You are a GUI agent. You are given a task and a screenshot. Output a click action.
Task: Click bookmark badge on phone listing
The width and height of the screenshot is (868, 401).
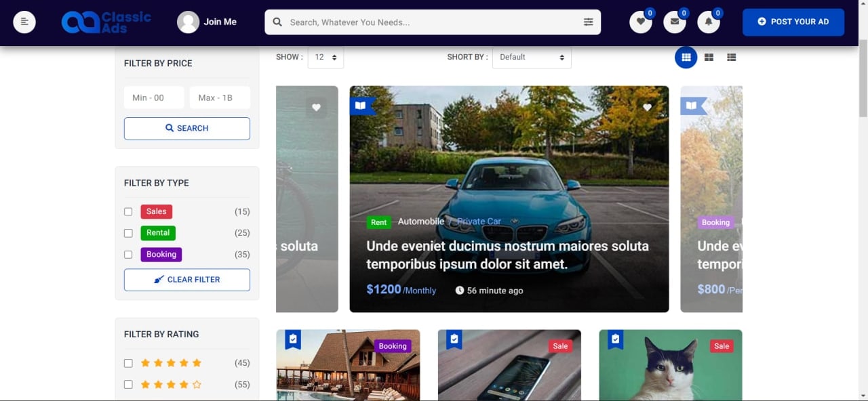coord(454,339)
